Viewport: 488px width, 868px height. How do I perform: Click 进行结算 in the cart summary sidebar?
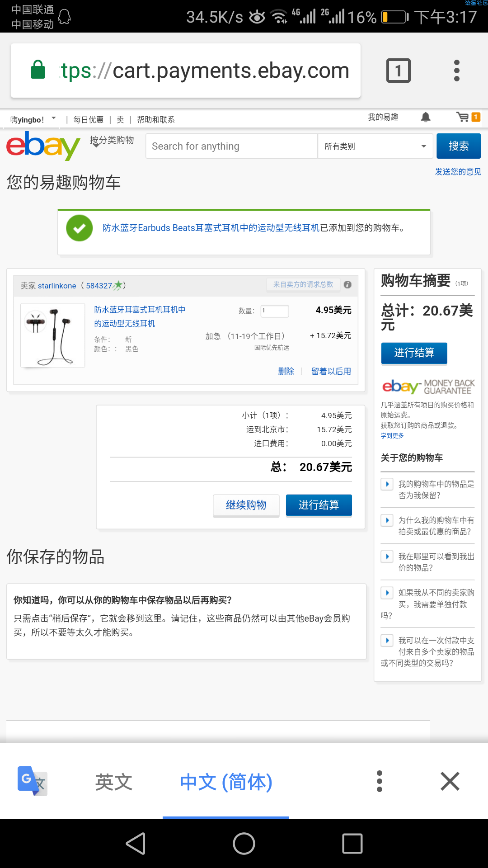(414, 353)
